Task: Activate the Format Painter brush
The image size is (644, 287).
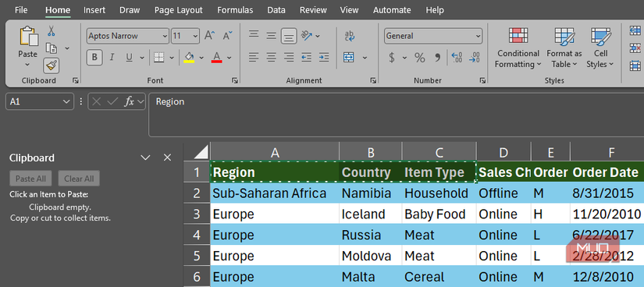Action: 52,66
